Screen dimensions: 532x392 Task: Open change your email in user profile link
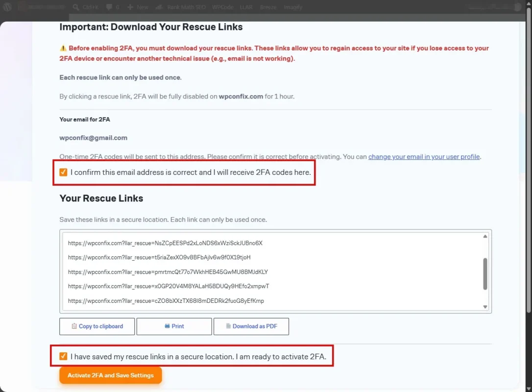[424, 157]
